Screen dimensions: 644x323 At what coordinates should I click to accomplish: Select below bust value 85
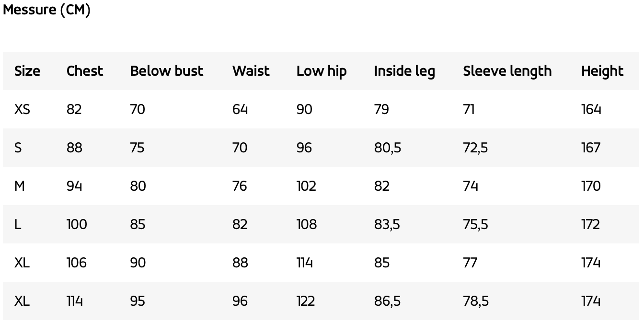pos(138,224)
